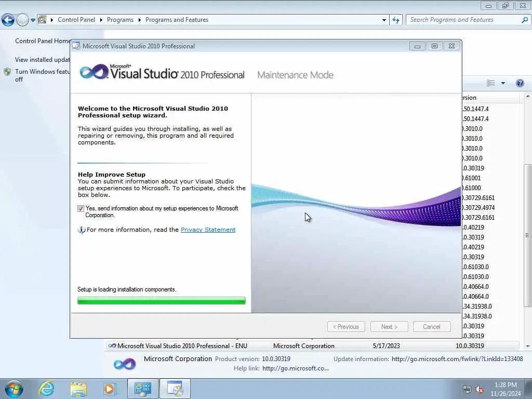Select the Control Panel breadcrumb
Image resolution: width=532 pixels, height=399 pixels.
tap(76, 20)
